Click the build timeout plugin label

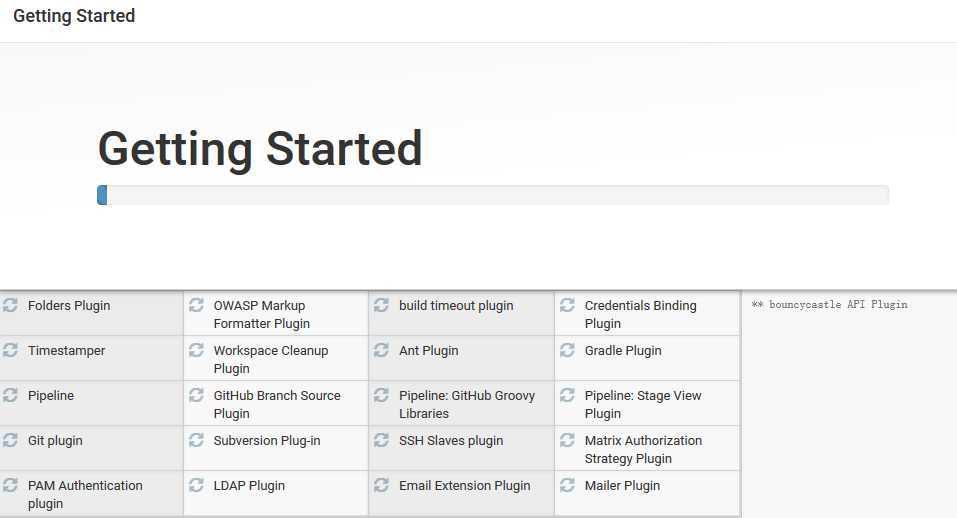click(x=456, y=306)
